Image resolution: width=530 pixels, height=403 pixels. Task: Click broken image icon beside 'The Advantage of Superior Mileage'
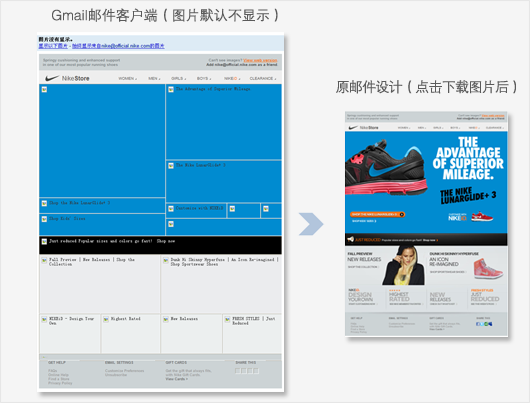[171, 90]
